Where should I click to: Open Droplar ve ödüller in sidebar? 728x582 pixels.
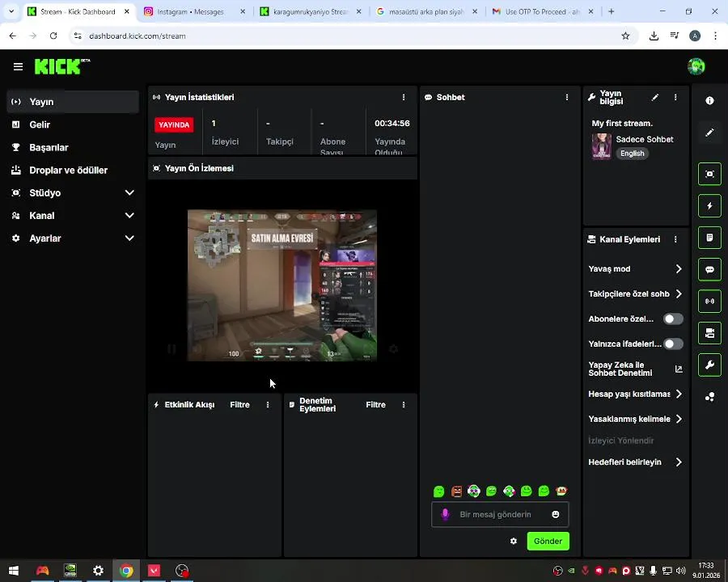coord(73,170)
